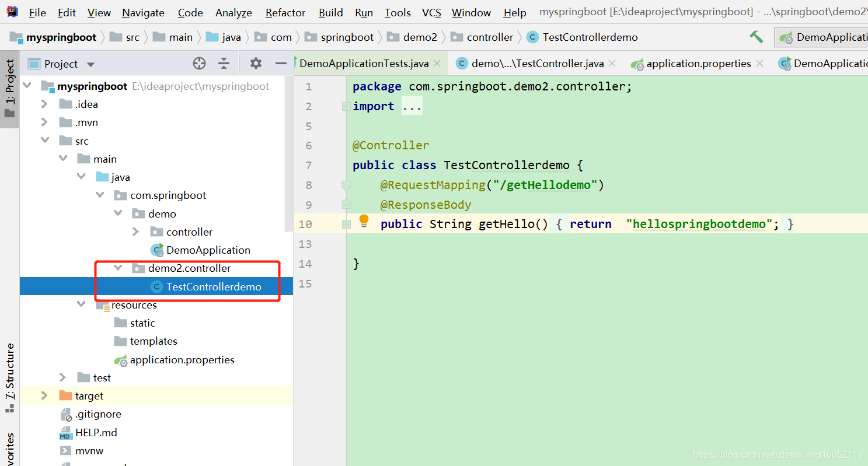Select the Scroll from Source crosshair icon

tap(199, 63)
